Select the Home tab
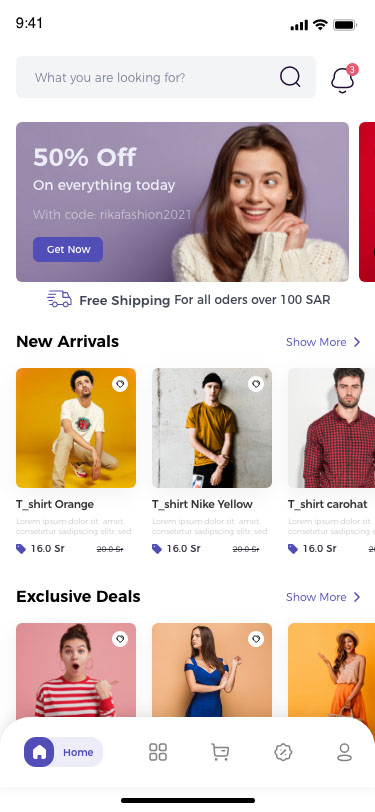Image resolution: width=375 pixels, height=812 pixels. click(x=63, y=752)
